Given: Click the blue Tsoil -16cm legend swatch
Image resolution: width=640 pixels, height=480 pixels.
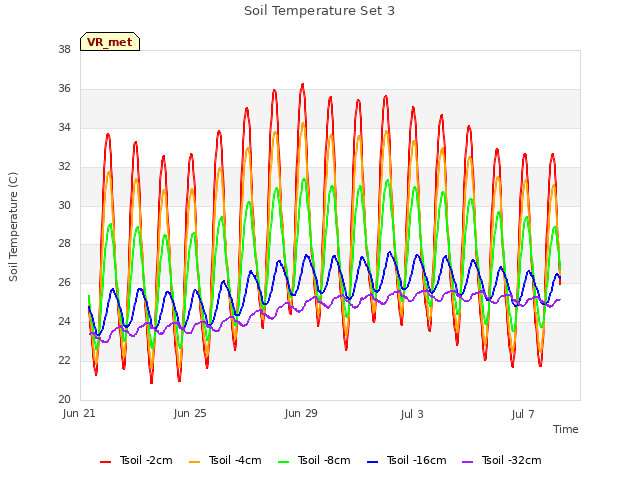Looking at the screenshot, I should point(372,462).
